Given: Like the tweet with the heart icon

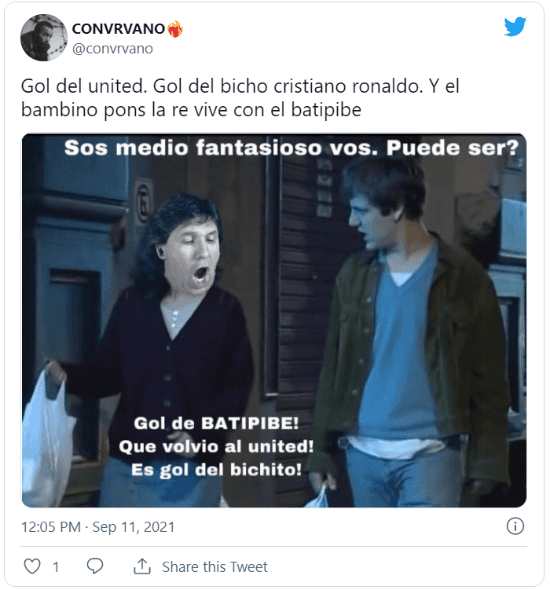Looking at the screenshot, I should click(32, 566).
